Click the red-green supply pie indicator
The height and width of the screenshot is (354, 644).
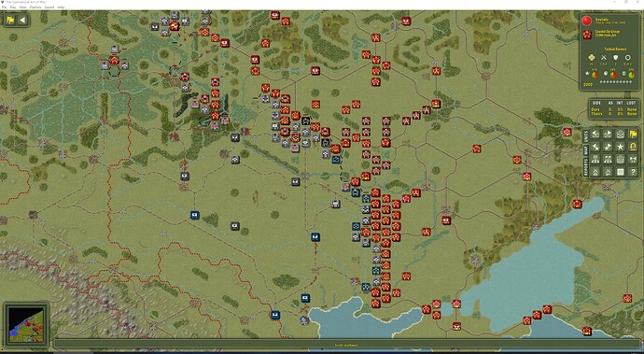pyautogui.click(x=632, y=75)
